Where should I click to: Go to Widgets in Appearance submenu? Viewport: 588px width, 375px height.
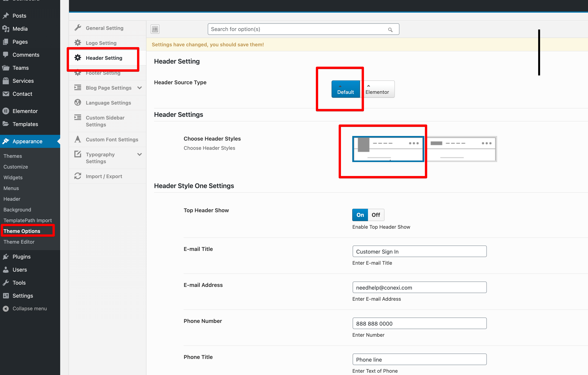click(13, 177)
